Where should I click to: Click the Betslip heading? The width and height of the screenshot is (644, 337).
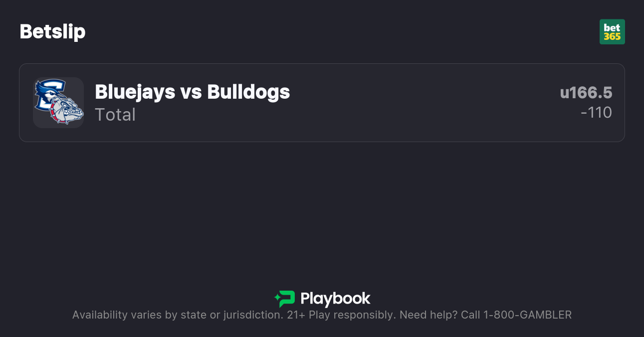coord(52,31)
